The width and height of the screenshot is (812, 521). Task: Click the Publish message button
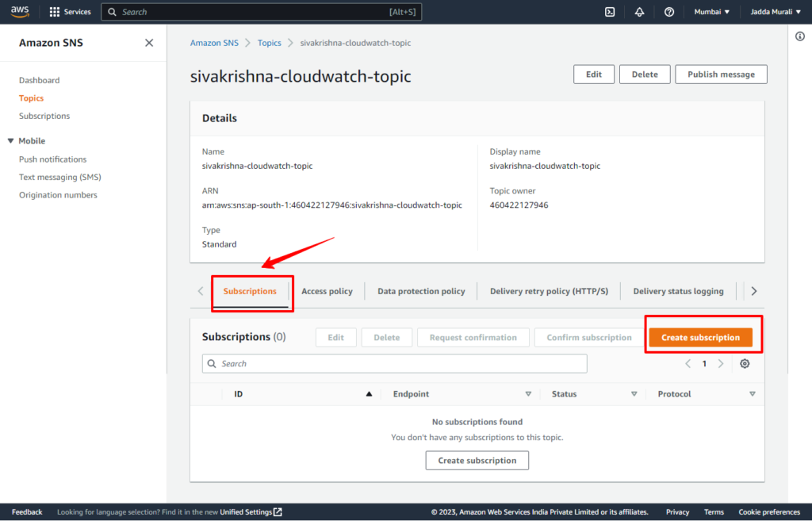click(x=721, y=75)
